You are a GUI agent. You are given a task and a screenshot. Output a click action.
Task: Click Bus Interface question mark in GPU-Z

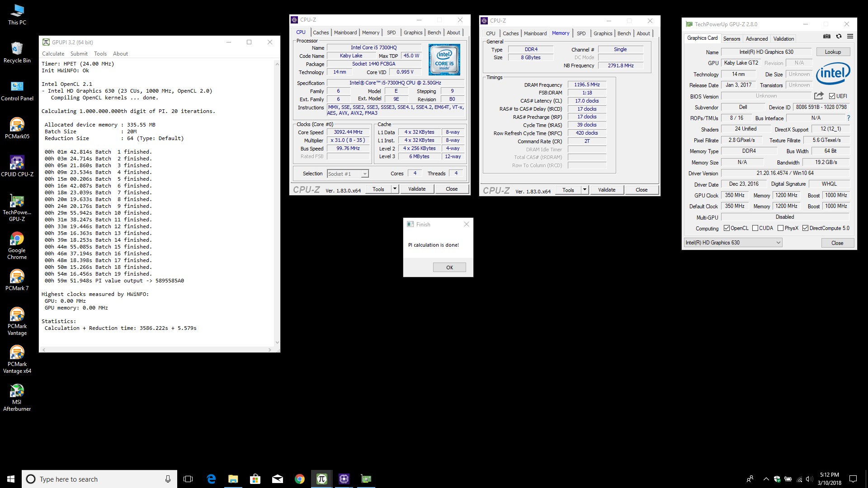(849, 118)
